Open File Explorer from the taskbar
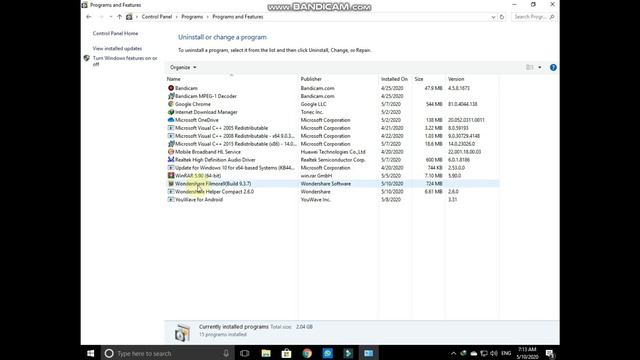The height and width of the screenshot is (360, 640). [x=266, y=353]
